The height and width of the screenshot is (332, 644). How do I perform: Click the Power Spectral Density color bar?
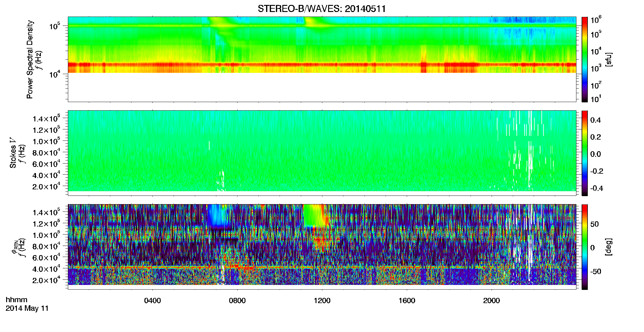(585, 59)
